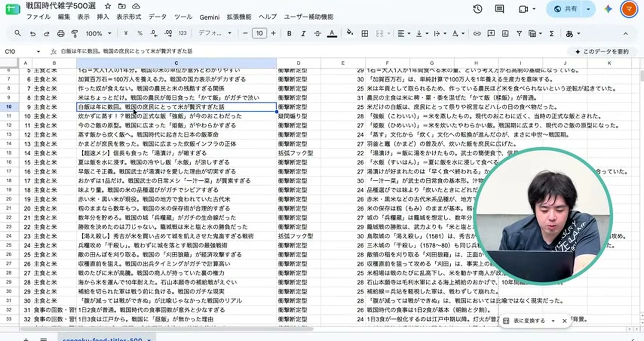Open version history clock icon
The image size is (644, 341).
pos(477,9)
